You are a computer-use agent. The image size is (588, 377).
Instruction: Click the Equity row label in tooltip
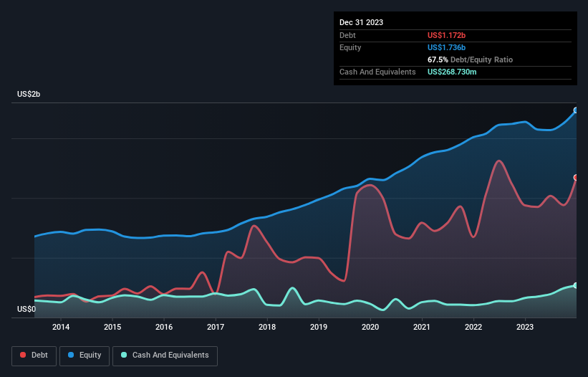[x=350, y=47]
